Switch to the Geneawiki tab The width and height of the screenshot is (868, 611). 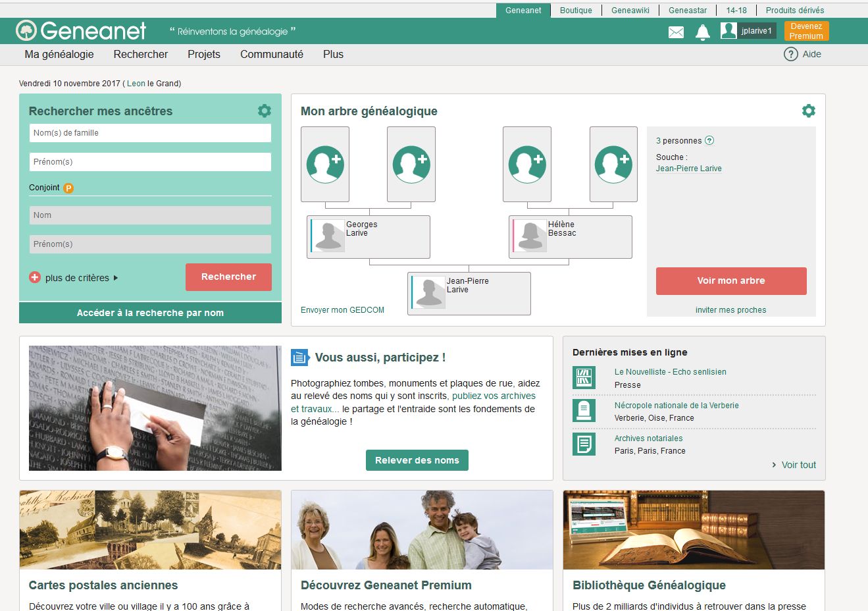pyautogui.click(x=630, y=10)
